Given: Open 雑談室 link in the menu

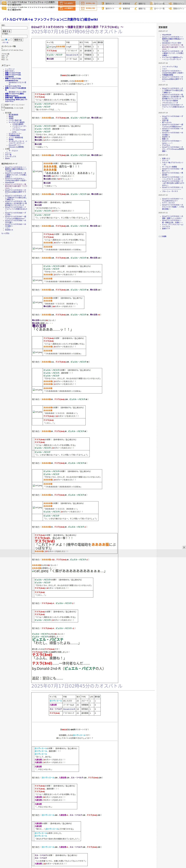Looking at the screenshot, I should coord(11,117).
